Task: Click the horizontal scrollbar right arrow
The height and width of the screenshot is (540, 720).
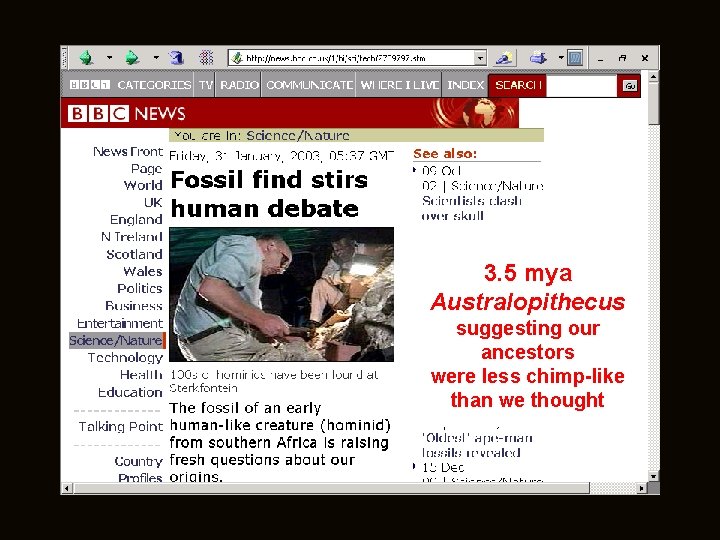Action: pos(641,489)
